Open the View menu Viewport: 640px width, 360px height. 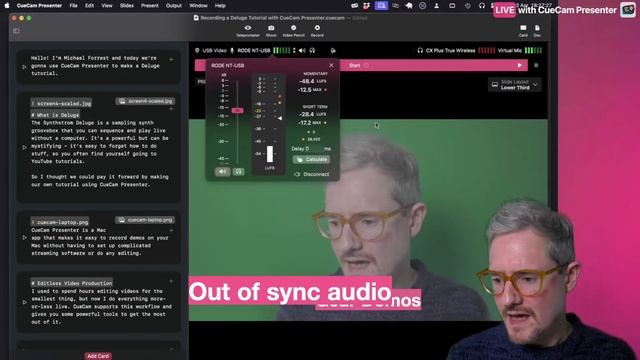pos(107,6)
